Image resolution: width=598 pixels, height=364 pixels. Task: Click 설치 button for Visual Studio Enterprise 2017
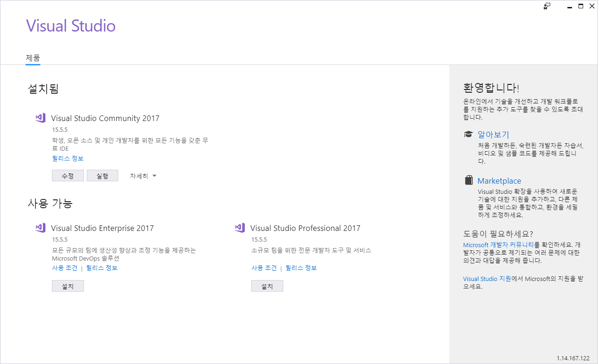tap(68, 286)
